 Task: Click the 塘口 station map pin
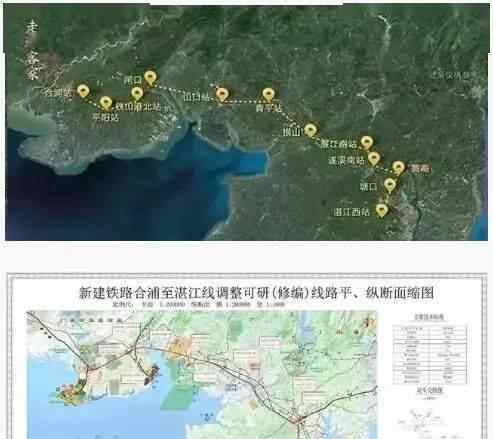pyautogui.click(x=389, y=185)
